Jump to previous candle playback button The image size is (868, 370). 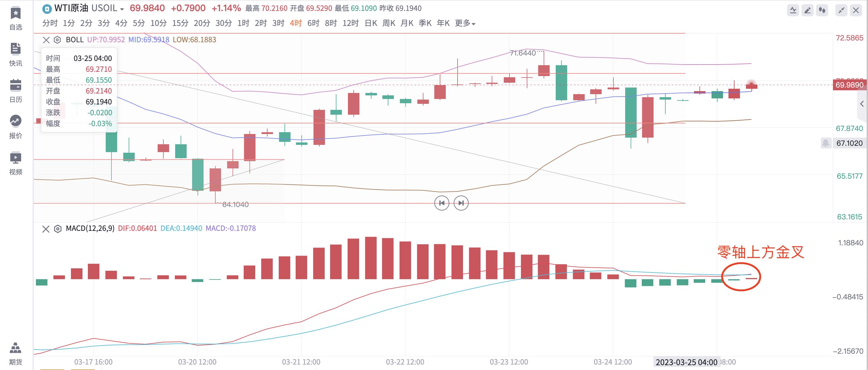coord(442,203)
